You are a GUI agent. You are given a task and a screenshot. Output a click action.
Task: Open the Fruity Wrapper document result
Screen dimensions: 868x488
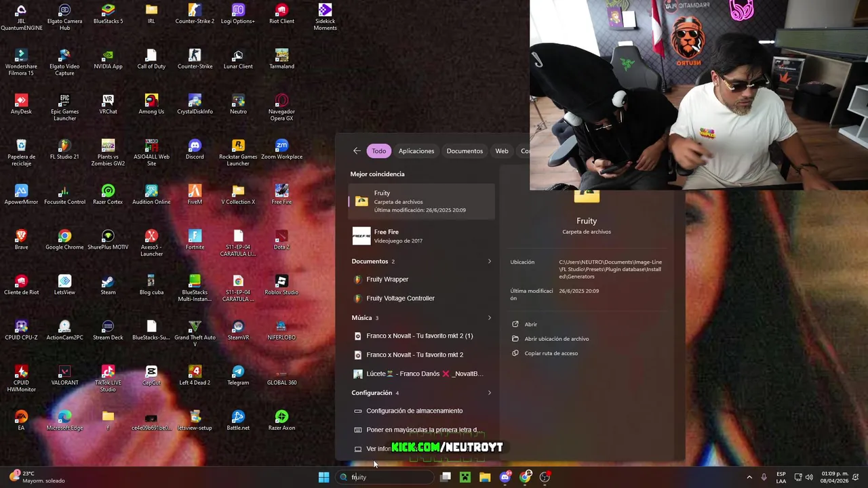pyautogui.click(x=421, y=279)
